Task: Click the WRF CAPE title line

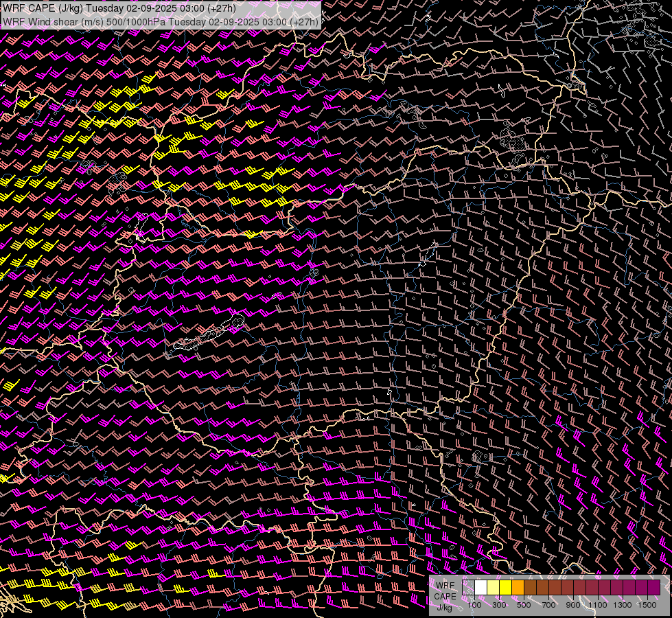Action: pyautogui.click(x=119, y=8)
